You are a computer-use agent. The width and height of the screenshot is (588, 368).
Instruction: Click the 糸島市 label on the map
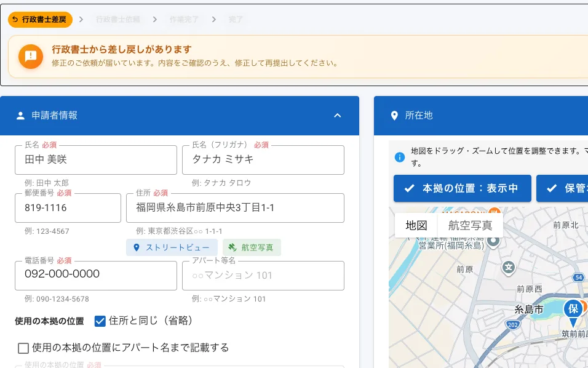tap(529, 310)
